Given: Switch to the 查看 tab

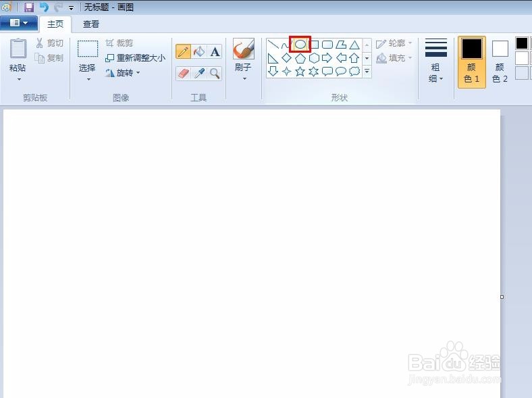Looking at the screenshot, I should [x=91, y=24].
